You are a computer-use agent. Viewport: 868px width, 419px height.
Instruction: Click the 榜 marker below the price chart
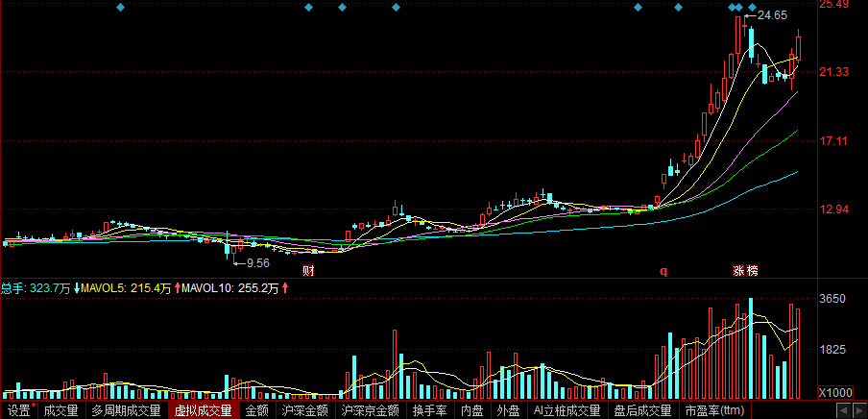752,271
